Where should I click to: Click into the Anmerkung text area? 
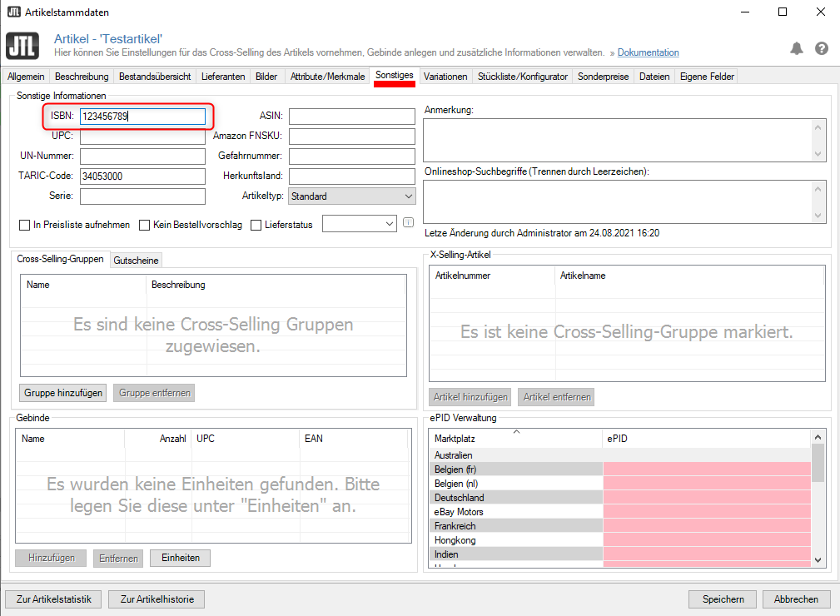coord(617,140)
